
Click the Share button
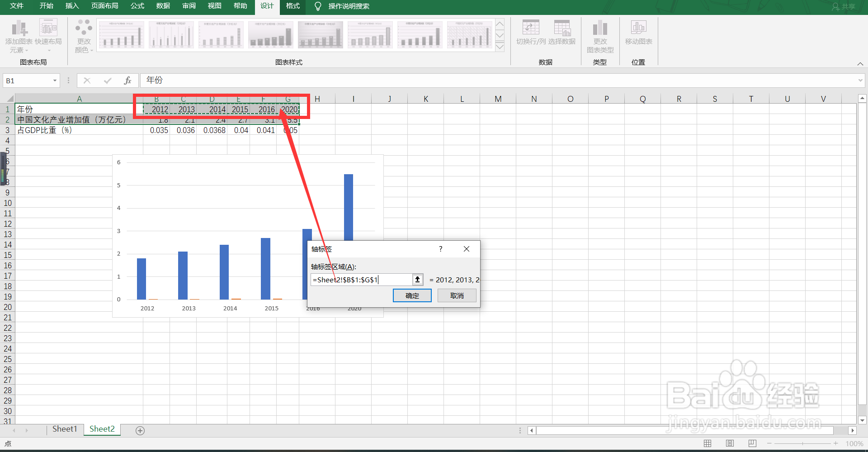pyautogui.click(x=844, y=7)
